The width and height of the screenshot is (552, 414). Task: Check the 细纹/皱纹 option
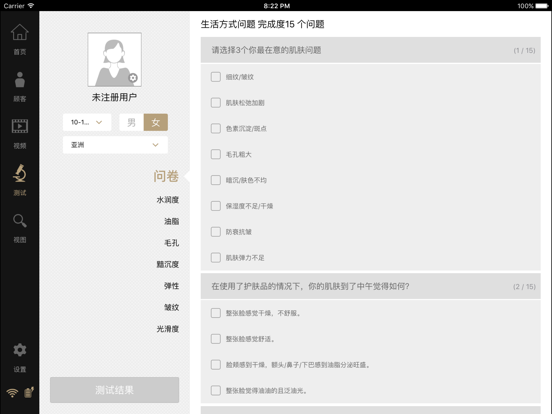[x=216, y=77]
